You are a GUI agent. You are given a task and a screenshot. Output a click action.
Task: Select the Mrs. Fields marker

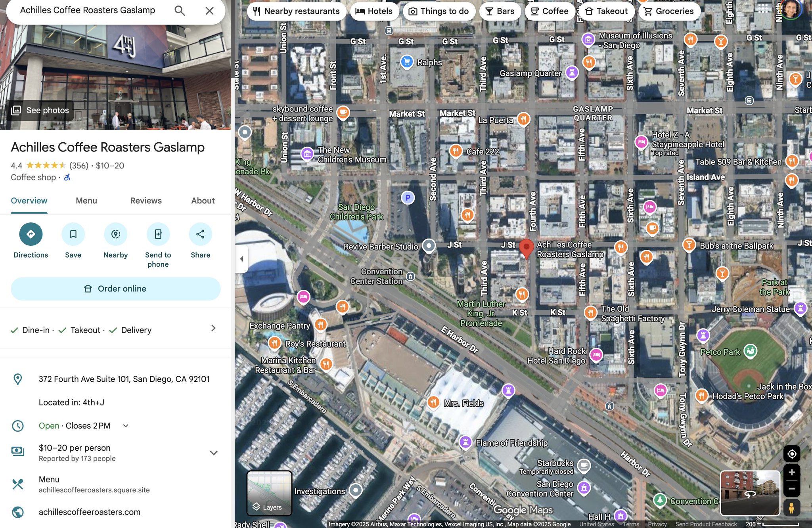[433, 403]
